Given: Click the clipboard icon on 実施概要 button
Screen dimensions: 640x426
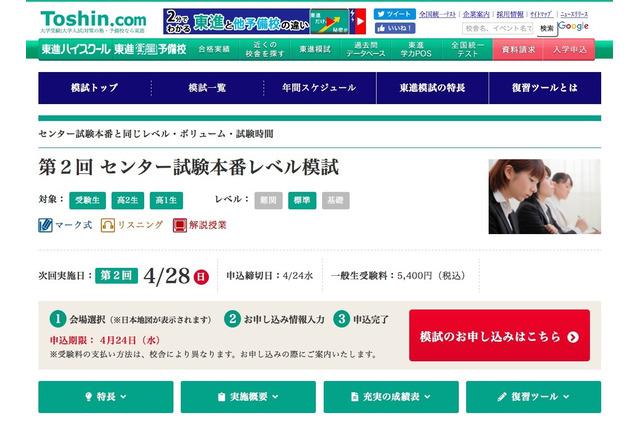Looking at the screenshot, I should coord(221,397).
